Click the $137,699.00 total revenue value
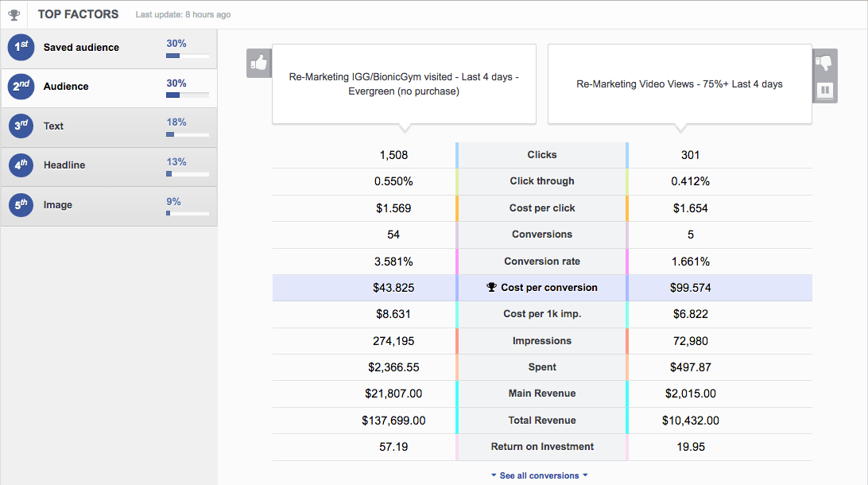This screenshot has height=485, width=868. pyautogui.click(x=393, y=421)
